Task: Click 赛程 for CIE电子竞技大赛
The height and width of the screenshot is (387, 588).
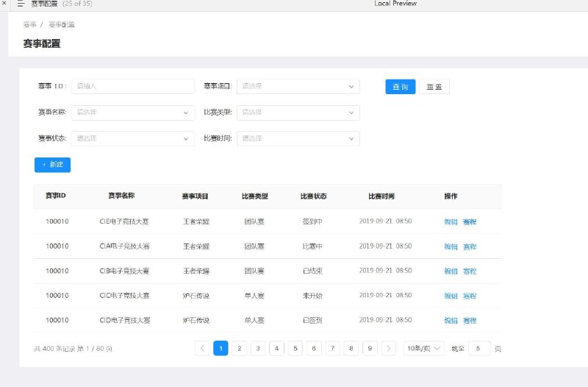Action: tap(470, 222)
